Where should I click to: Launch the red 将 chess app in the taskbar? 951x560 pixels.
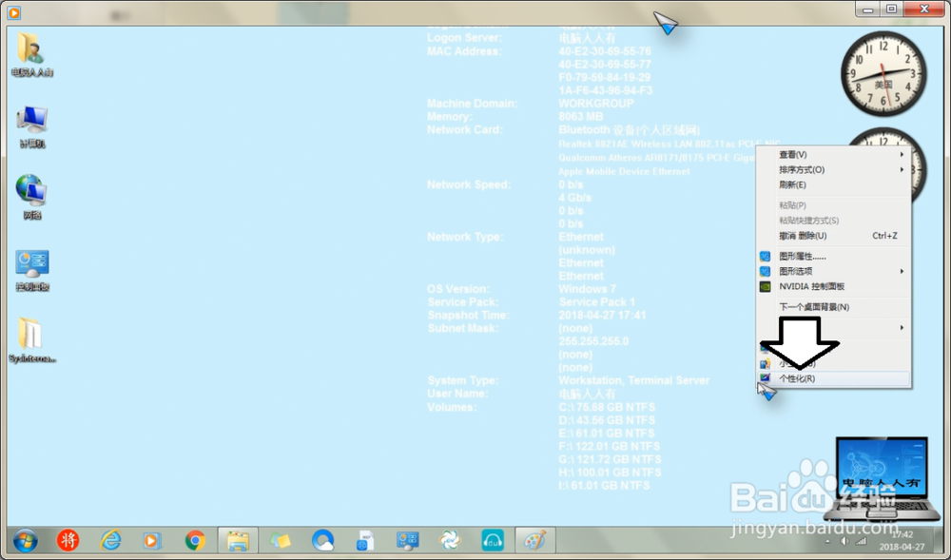point(68,540)
